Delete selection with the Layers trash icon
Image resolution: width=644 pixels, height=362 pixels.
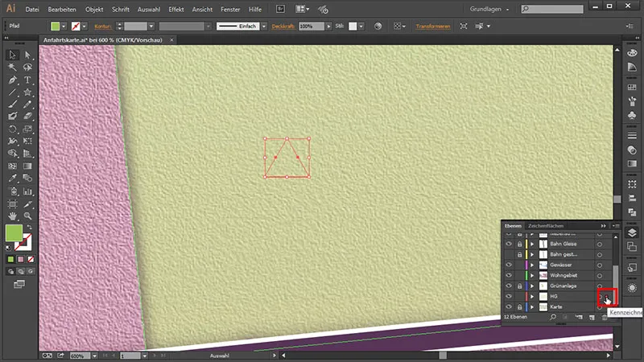pyautogui.click(x=605, y=317)
